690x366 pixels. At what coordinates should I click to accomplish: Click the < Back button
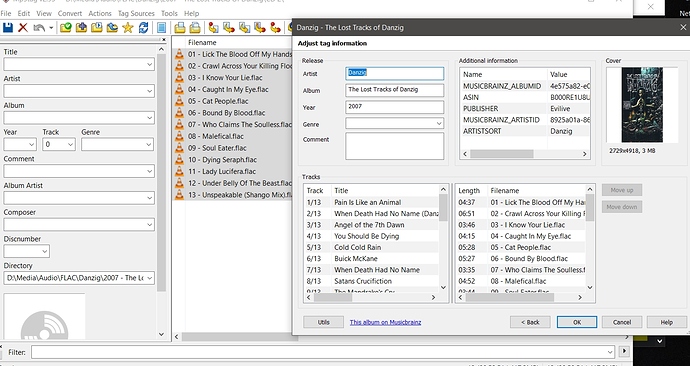[x=530, y=322]
